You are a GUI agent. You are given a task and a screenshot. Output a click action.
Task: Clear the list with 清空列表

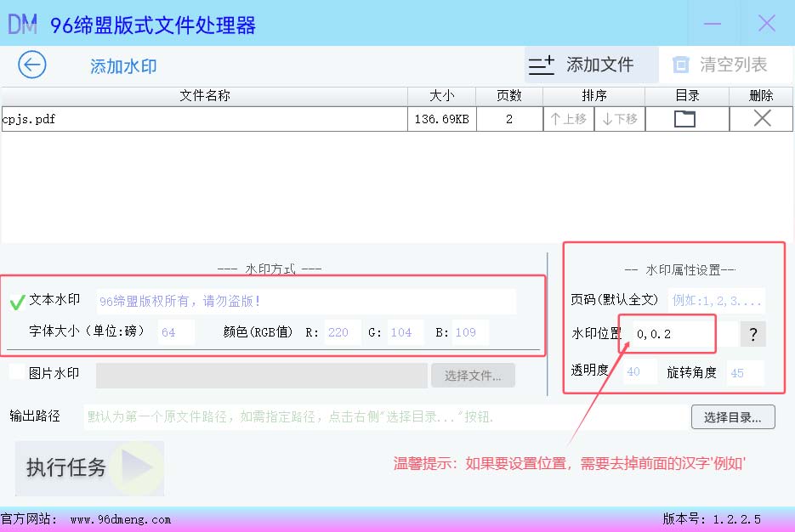[725, 65]
